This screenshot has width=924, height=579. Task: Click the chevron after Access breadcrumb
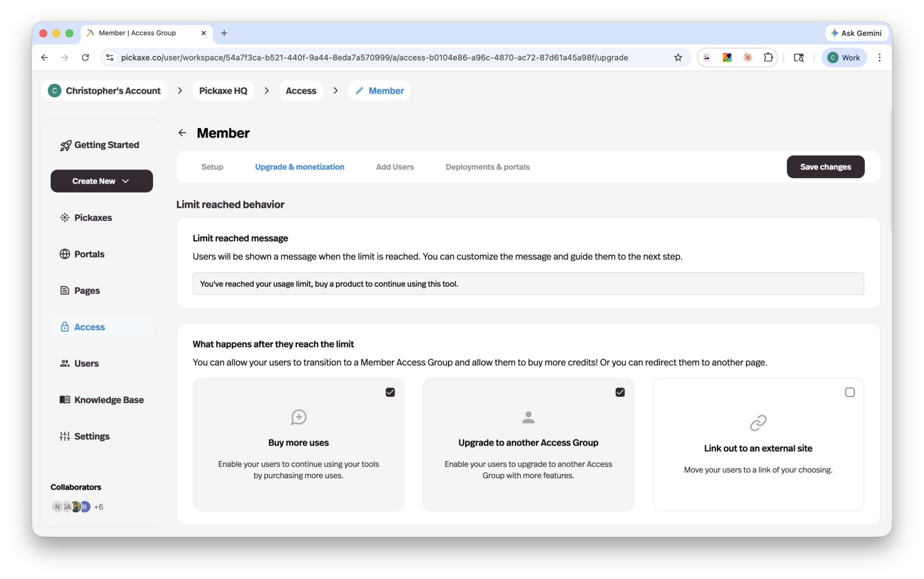tap(336, 91)
